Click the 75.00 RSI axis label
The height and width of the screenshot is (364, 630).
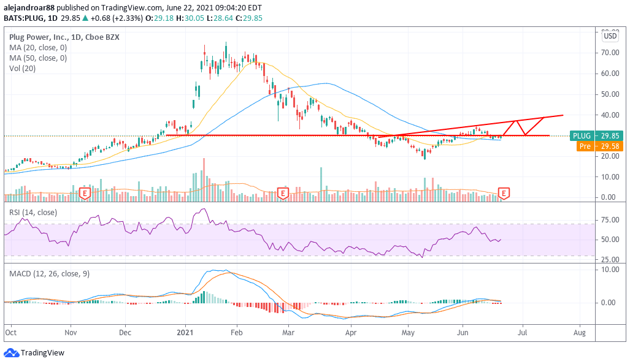(x=610, y=220)
